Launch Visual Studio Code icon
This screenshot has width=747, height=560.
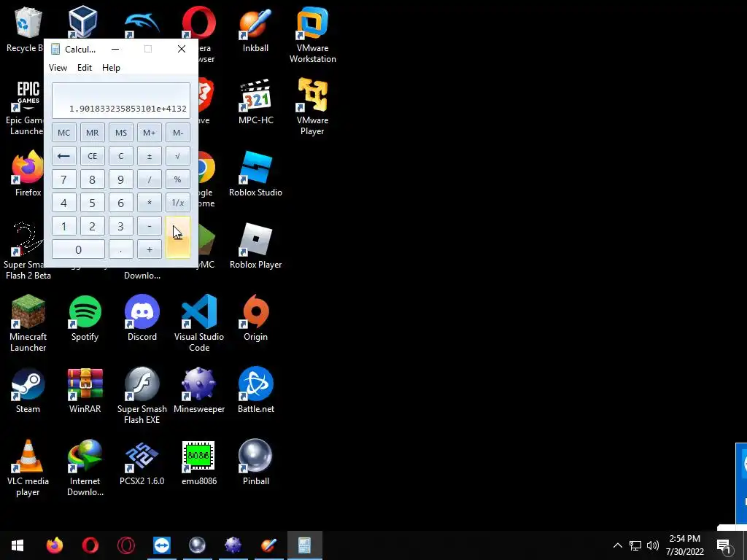click(x=199, y=323)
